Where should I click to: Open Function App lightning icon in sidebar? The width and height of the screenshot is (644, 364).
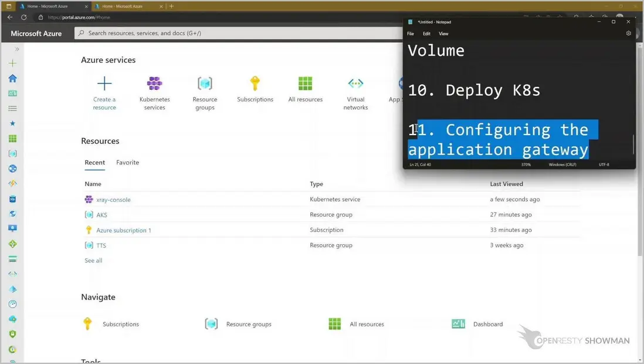(13, 183)
